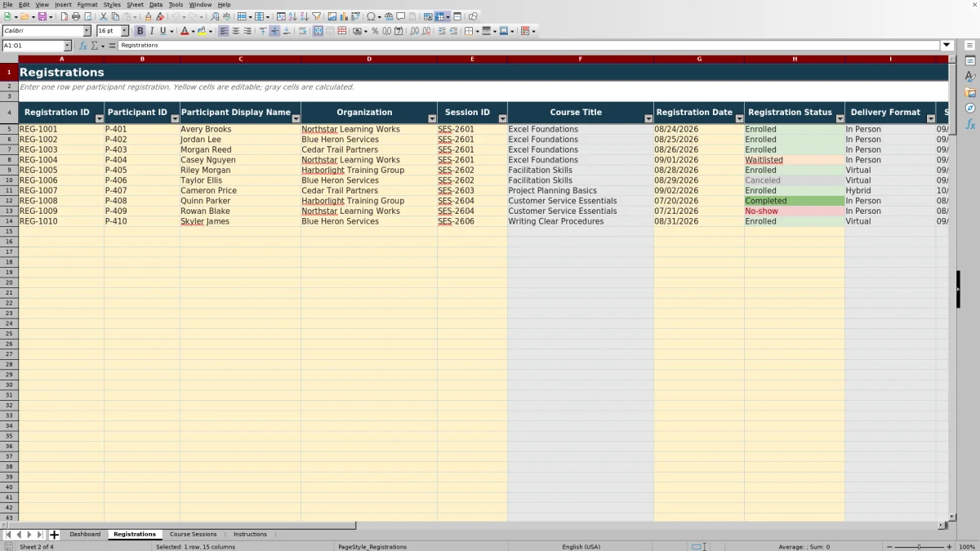Add a new sheet with plus button
This screenshot has width=980, height=551.
coord(54,535)
